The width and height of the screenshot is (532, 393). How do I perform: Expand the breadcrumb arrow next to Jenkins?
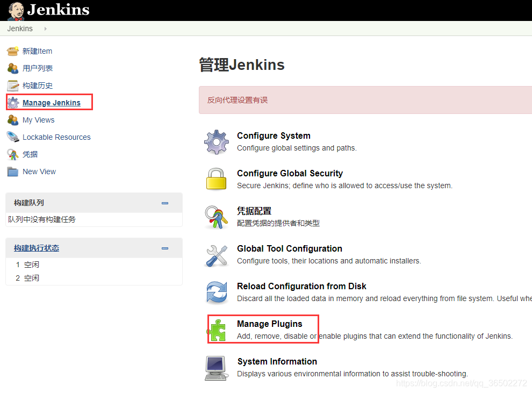46,29
